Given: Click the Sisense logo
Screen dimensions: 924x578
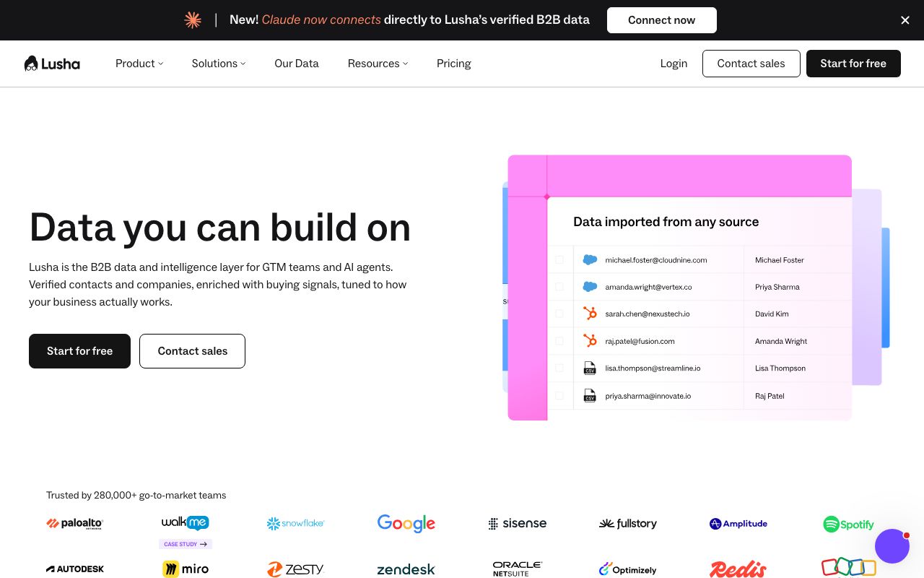Looking at the screenshot, I should (x=518, y=524).
